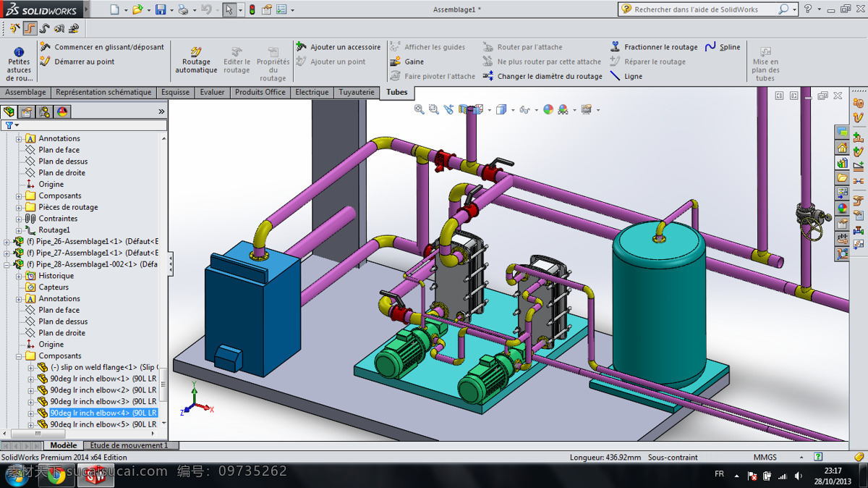
Task: Activate the Select cursor tool
Action: 229,9
